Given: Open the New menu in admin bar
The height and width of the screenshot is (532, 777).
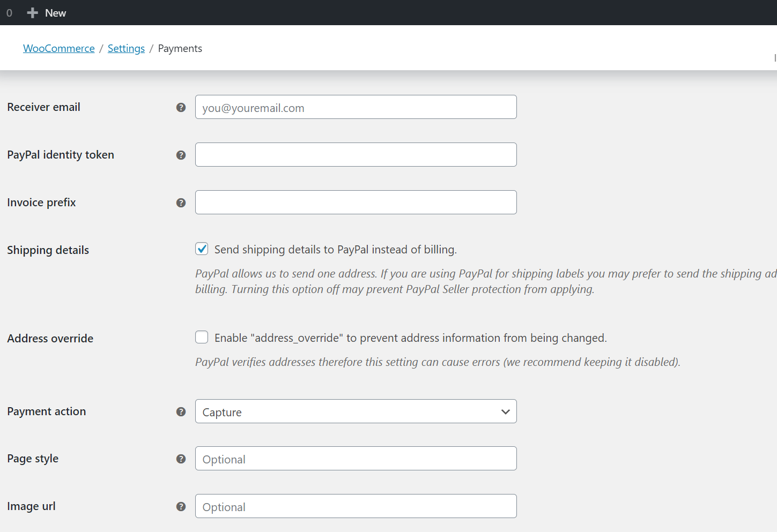Looking at the screenshot, I should [x=47, y=13].
